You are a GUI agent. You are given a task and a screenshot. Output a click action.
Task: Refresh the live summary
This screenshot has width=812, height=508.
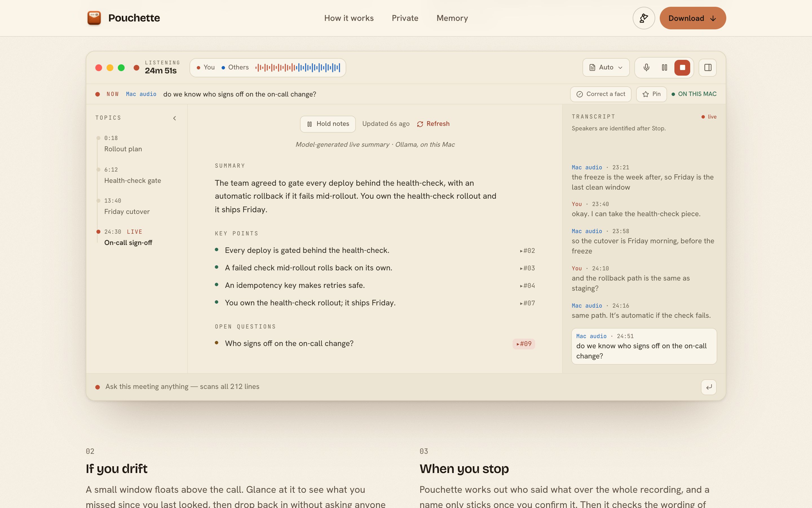click(x=433, y=124)
